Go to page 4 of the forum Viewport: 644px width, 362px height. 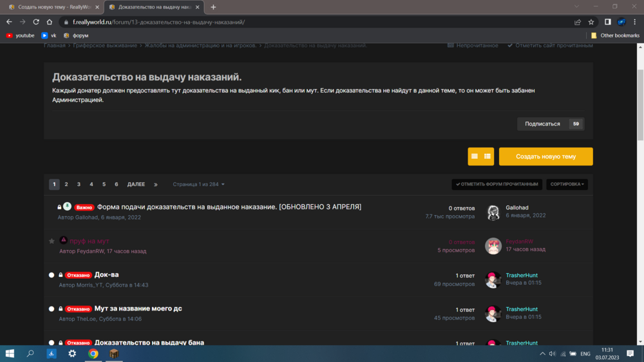(x=91, y=184)
